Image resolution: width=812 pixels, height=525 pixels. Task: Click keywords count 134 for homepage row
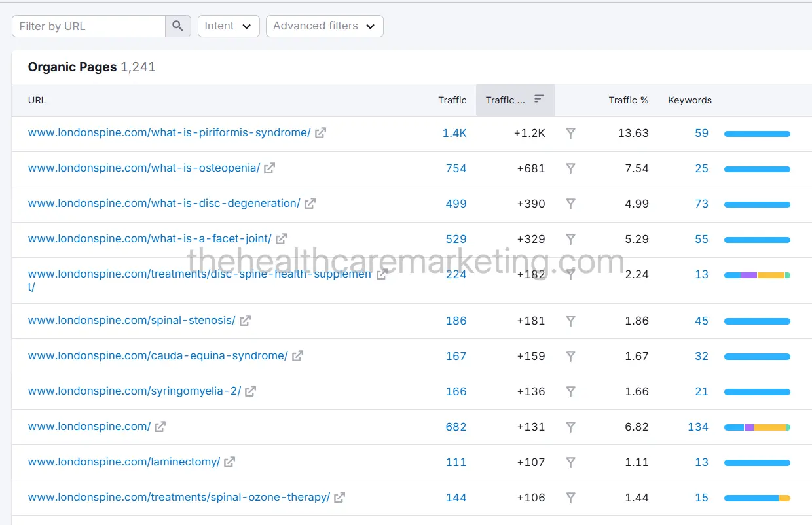click(x=698, y=427)
